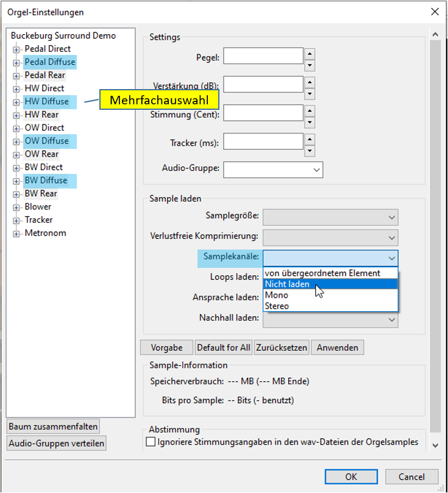Viewport: 448px width, 493px height.
Task: Expand the Pedal Direct tree node
Action: click(x=16, y=49)
